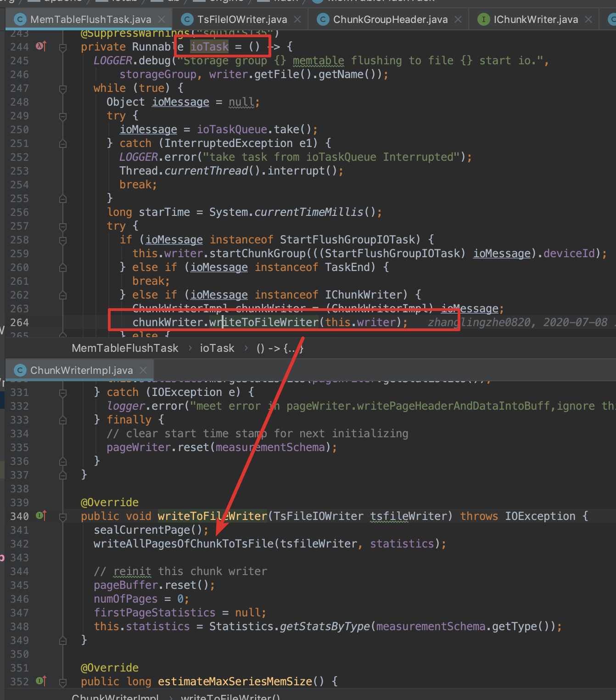Image resolution: width=616 pixels, height=700 pixels.
Task: Close the ChunkWriterImpl.java tab
Action: pos(143,370)
